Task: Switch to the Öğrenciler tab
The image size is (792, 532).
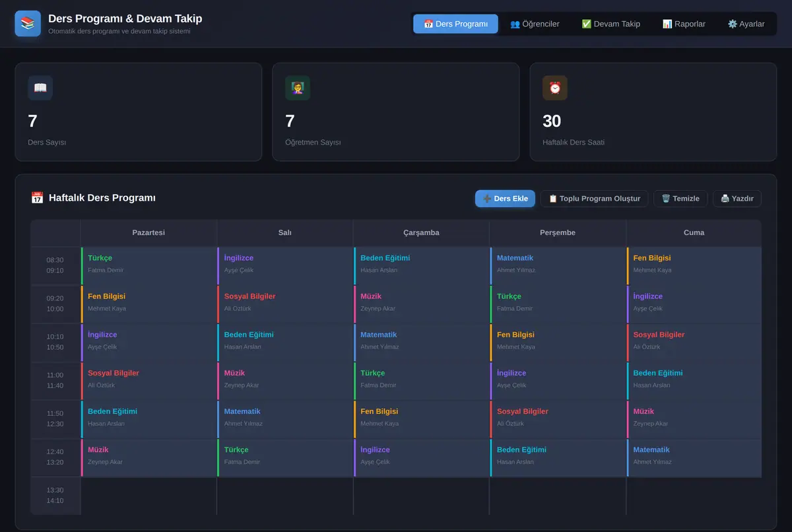Action: 535,24
